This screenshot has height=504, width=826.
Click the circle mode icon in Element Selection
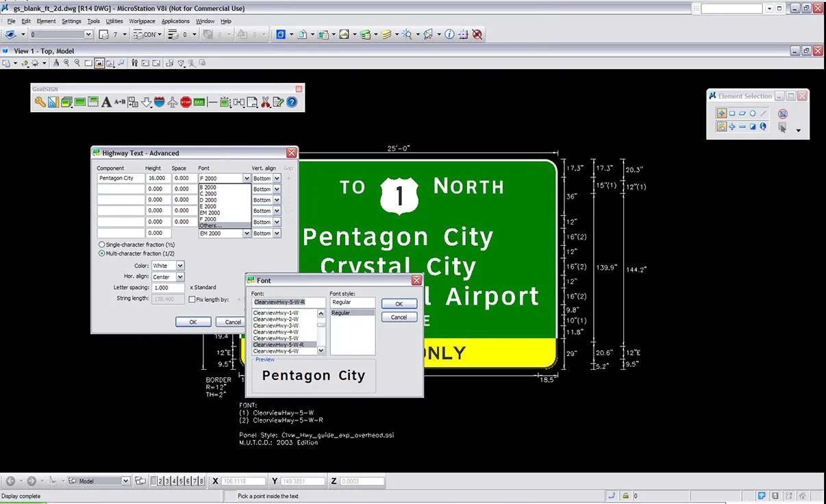pyautogui.click(x=753, y=113)
